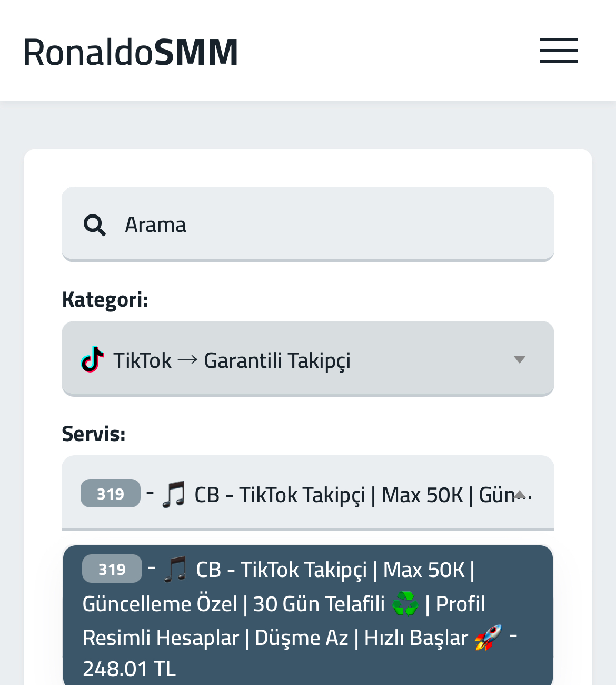Click the green recycle emoji in option
Image resolution: width=616 pixels, height=685 pixels.
pyautogui.click(x=405, y=604)
